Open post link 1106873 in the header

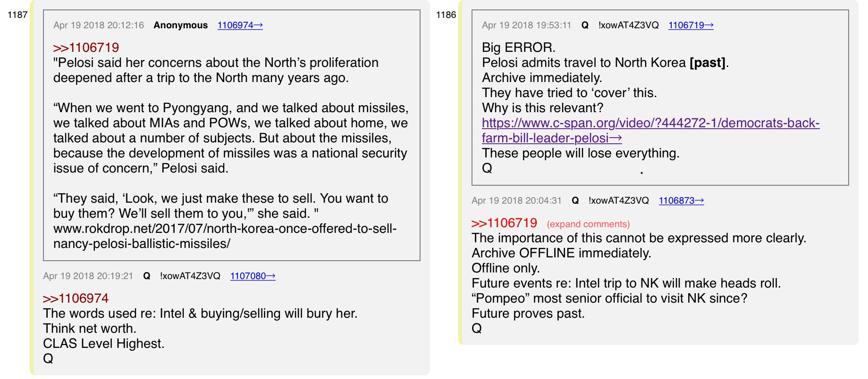(x=681, y=201)
